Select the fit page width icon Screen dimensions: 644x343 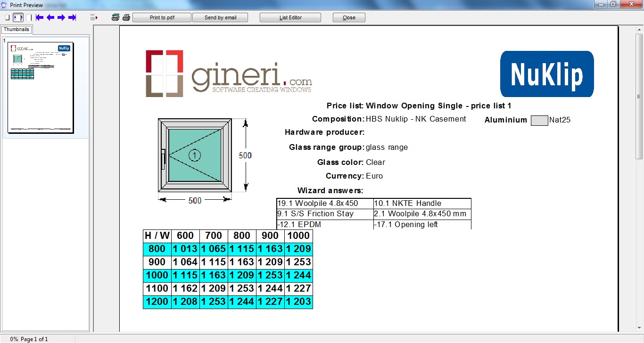tap(18, 17)
